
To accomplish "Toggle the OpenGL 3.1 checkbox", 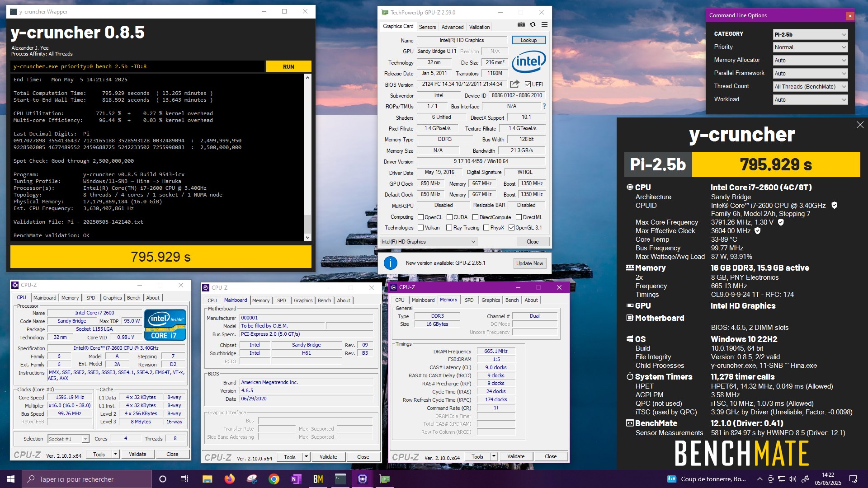I will pyautogui.click(x=511, y=228).
